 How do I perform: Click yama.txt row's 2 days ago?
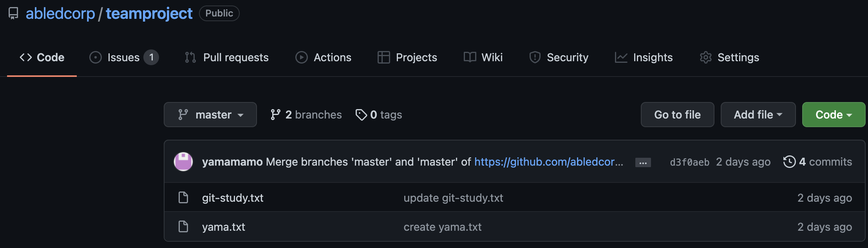pos(825,227)
